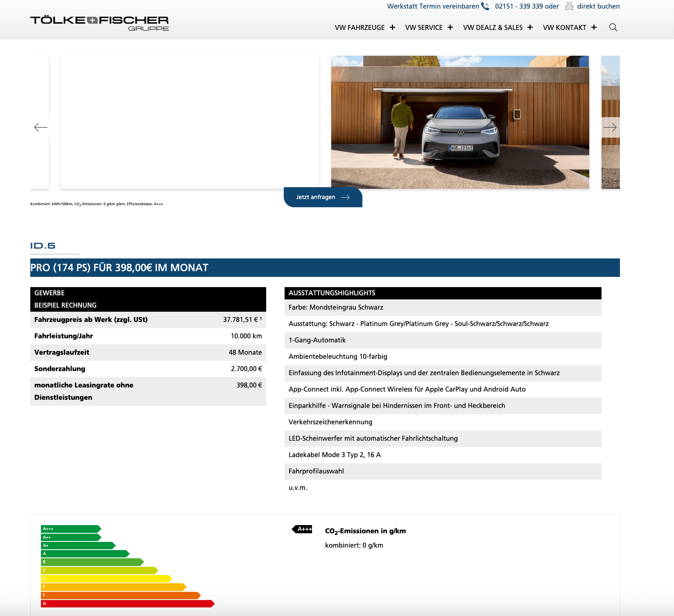674x616 pixels.
Task: Go to previous slide with left arrow
Action: click(x=41, y=127)
